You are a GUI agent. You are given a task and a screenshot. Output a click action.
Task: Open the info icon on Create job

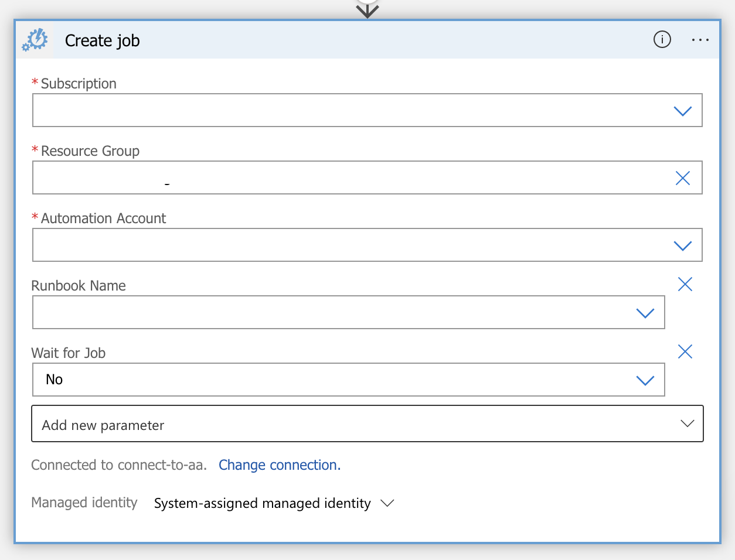tap(662, 40)
